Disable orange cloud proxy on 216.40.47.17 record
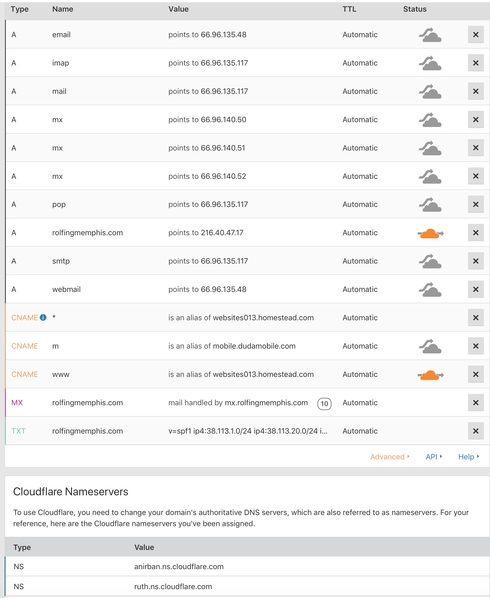This screenshot has width=490, height=598. pos(431,233)
